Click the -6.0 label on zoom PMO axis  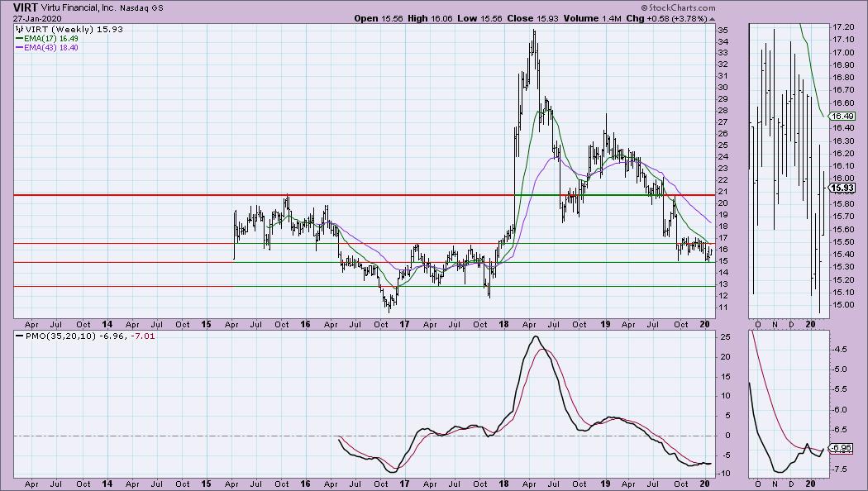(839, 410)
